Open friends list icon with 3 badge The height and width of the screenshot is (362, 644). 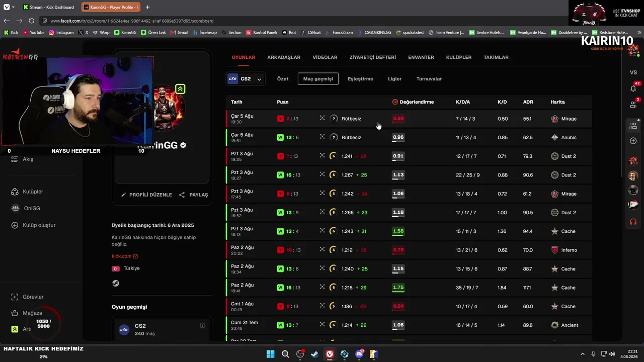(633, 105)
